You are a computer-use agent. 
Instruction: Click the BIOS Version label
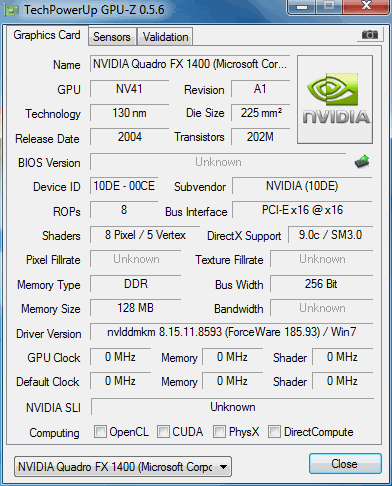pyautogui.click(x=49, y=163)
